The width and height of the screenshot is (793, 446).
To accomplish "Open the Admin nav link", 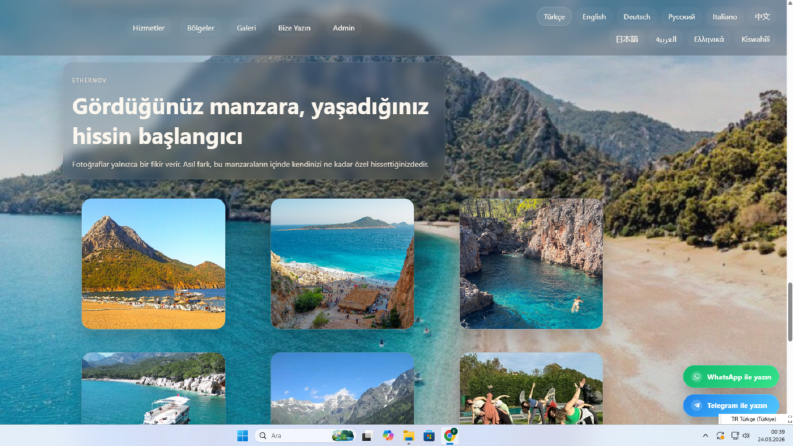I will [343, 28].
